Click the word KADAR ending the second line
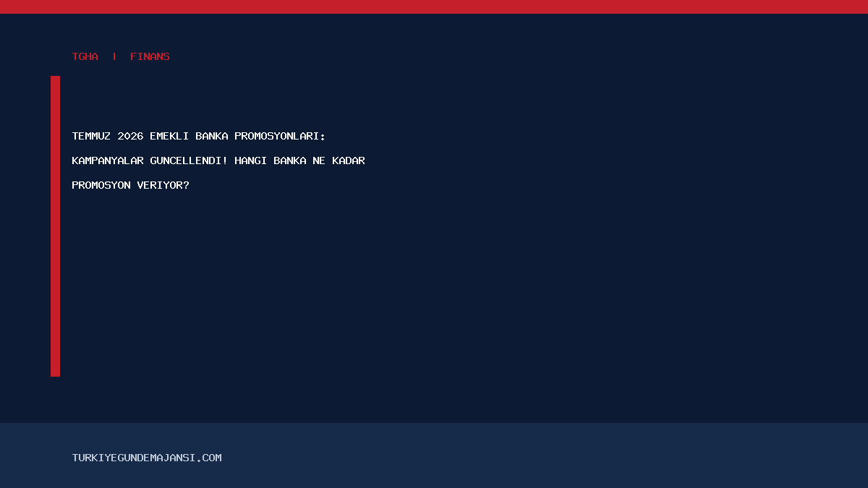The image size is (868, 488). 349,160
